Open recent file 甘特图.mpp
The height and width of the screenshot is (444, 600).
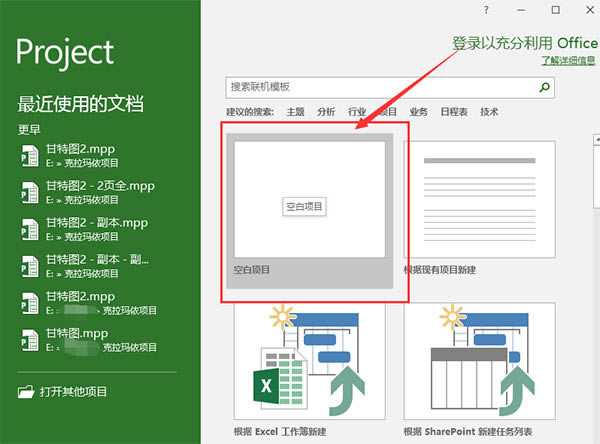click(x=89, y=340)
